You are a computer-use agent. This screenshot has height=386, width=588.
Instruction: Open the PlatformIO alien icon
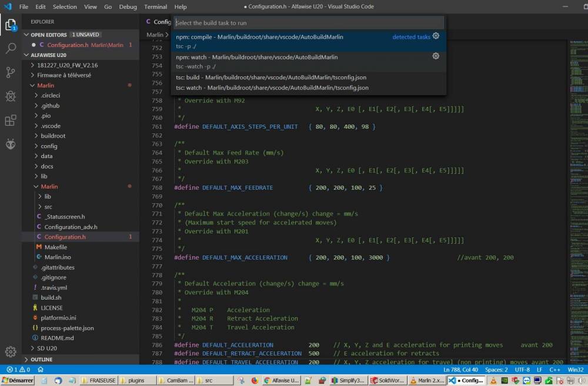click(x=11, y=144)
